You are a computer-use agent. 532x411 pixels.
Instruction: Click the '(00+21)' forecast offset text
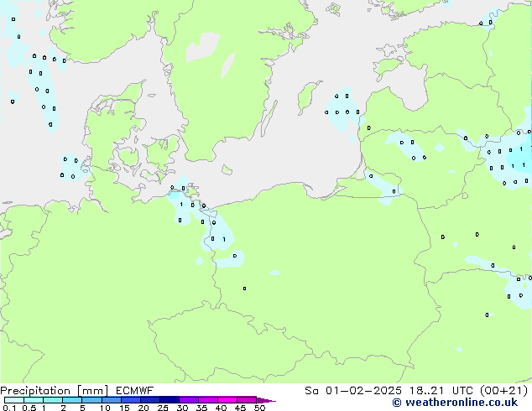click(504, 391)
